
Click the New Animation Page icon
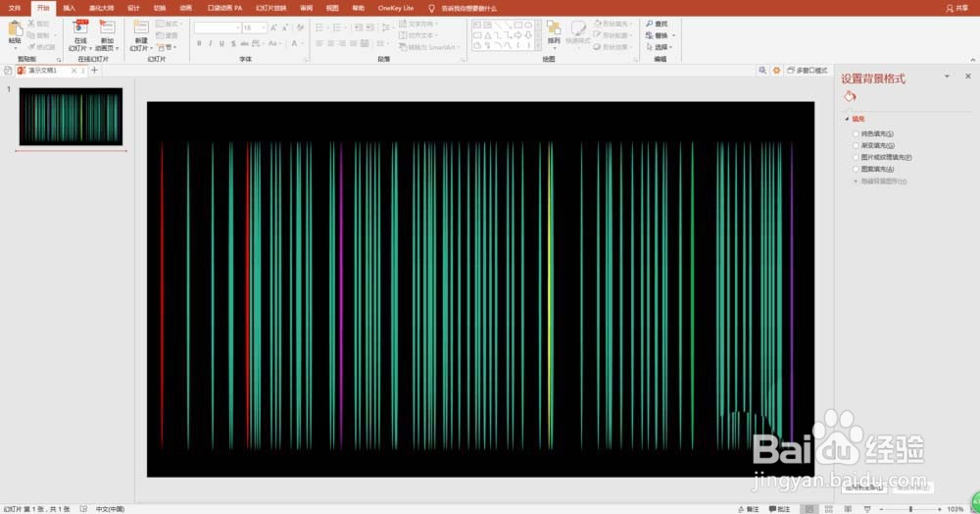click(107, 28)
